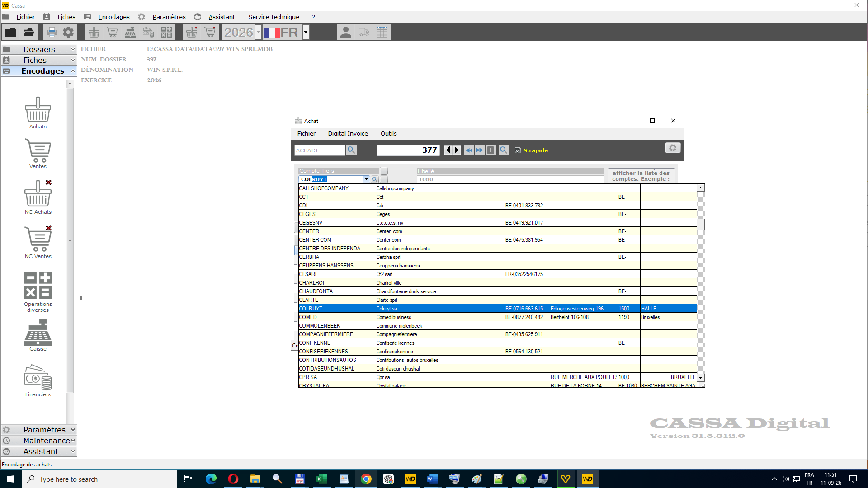Open the Digital Invoice menu

tap(348, 133)
